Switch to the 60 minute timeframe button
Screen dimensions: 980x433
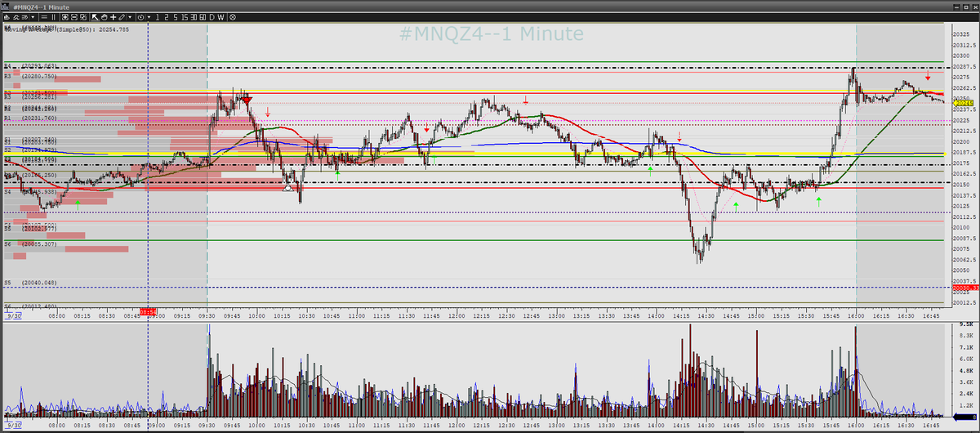(203, 17)
